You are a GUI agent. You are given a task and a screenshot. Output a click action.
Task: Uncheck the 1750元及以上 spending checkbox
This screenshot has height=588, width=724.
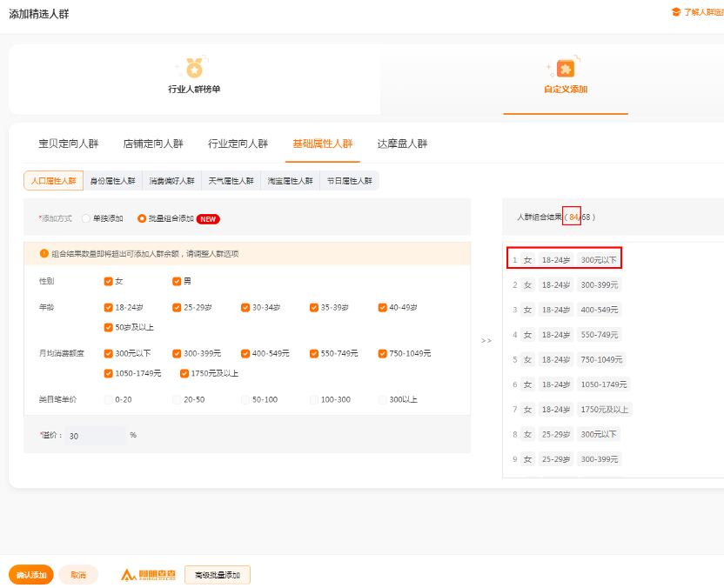[x=184, y=373]
